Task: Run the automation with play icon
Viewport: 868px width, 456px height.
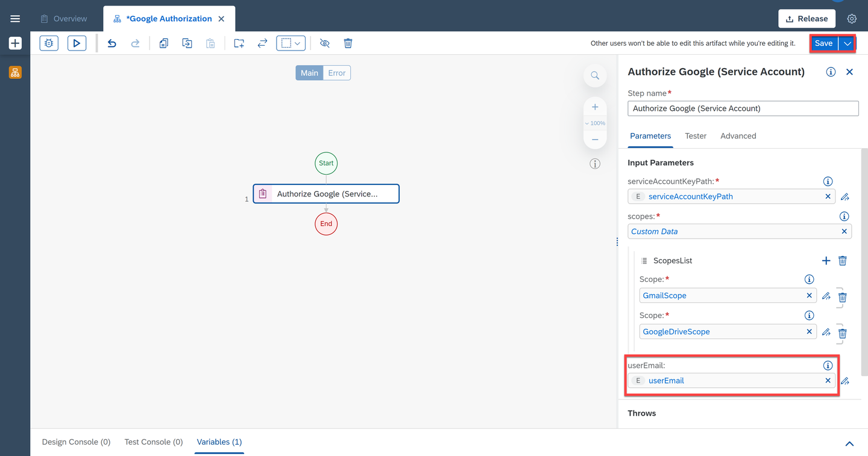Action: click(x=77, y=43)
